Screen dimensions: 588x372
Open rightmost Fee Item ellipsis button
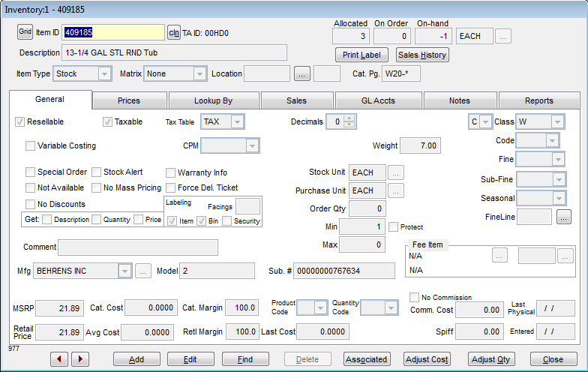tap(565, 256)
